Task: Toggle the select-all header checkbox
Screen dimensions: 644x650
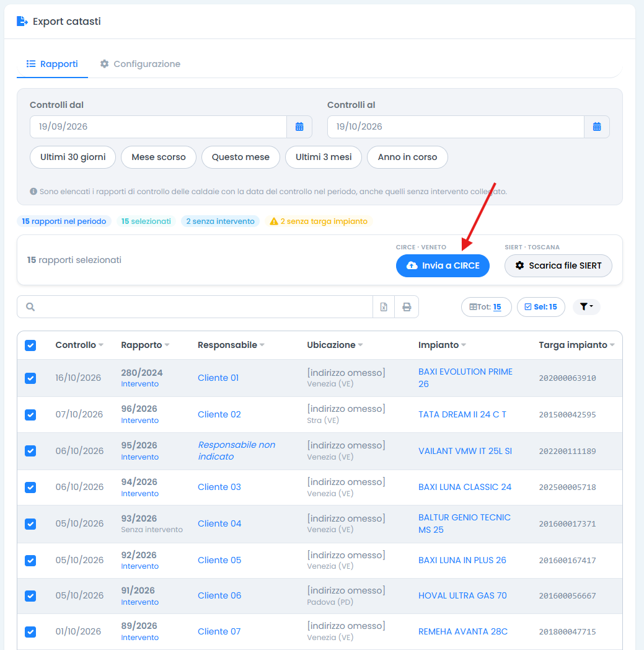Action: point(30,345)
